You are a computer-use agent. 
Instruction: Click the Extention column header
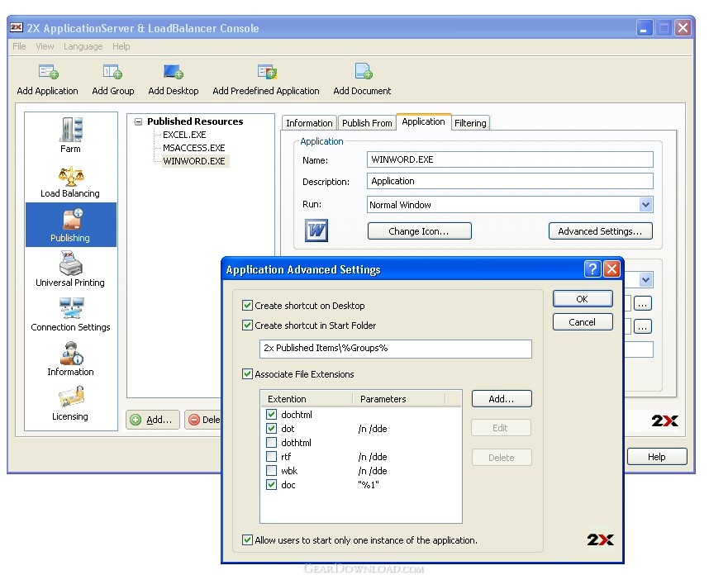(x=307, y=399)
